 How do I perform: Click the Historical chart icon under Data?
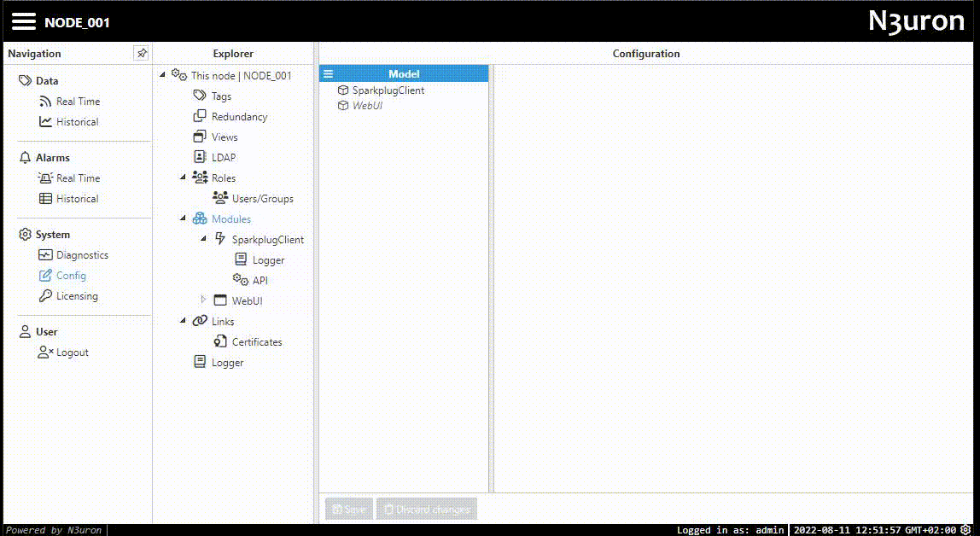pyautogui.click(x=45, y=122)
